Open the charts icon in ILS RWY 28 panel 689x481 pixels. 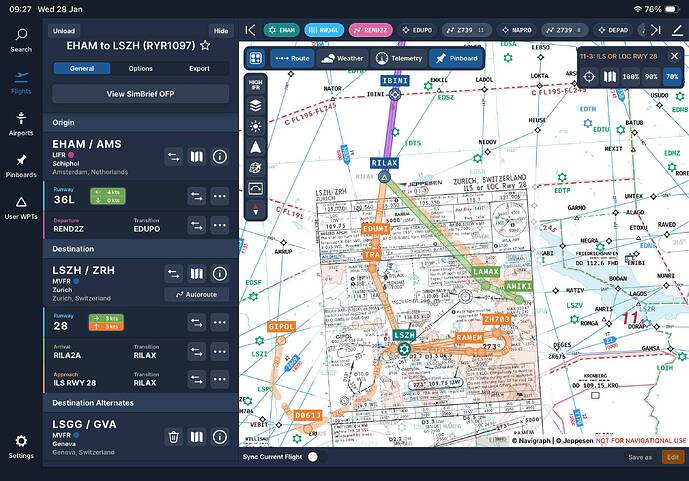[609, 76]
